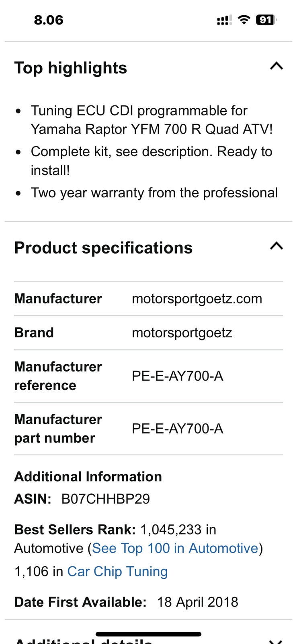Viewport: 297px width, 644px height.
Task: Tap the battery indicator showing 91
Action: (x=266, y=20)
